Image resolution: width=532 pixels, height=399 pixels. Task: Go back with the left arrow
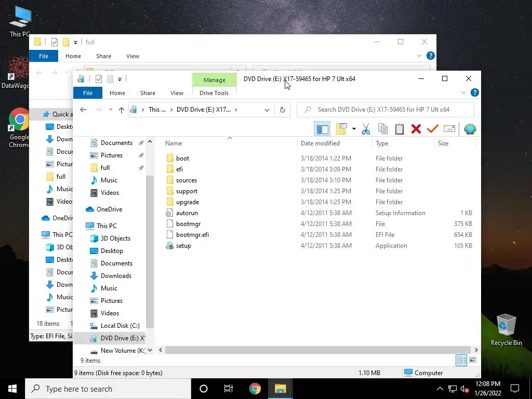(83, 110)
